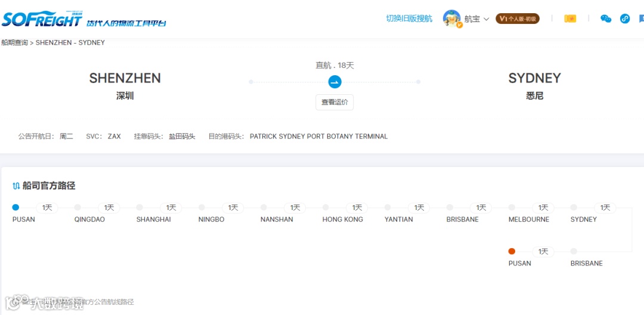
Task: Select the first-row BRISBANE route dot
Action: [x=450, y=208]
